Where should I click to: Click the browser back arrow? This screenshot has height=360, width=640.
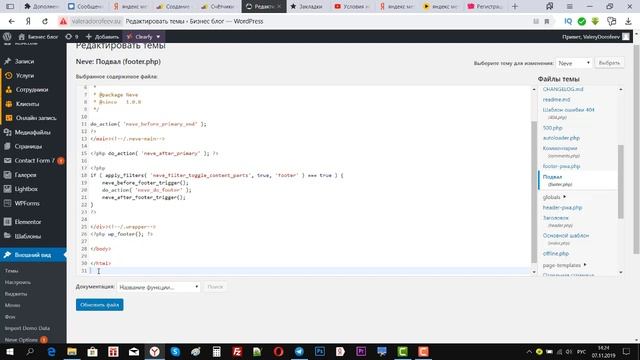11,21
